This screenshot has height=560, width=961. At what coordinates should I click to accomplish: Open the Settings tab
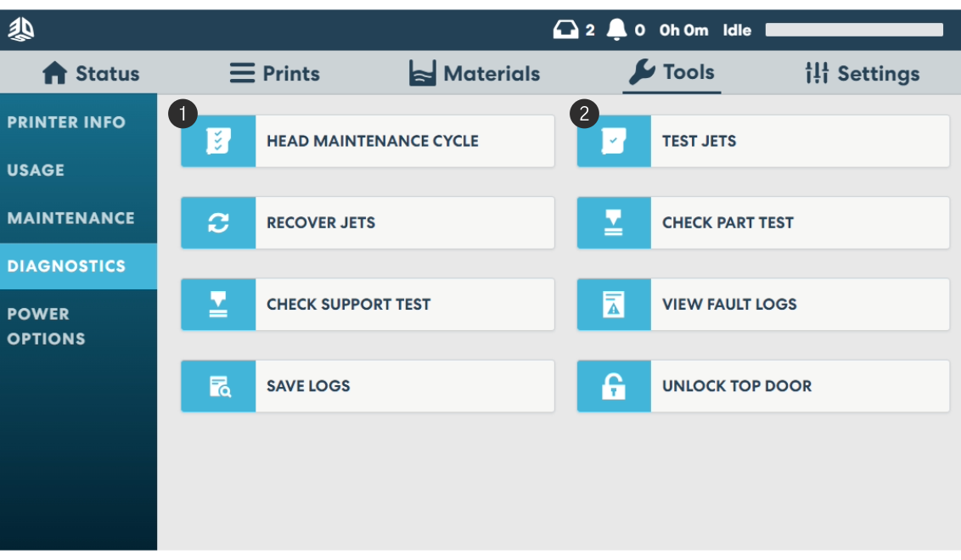(863, 74)
